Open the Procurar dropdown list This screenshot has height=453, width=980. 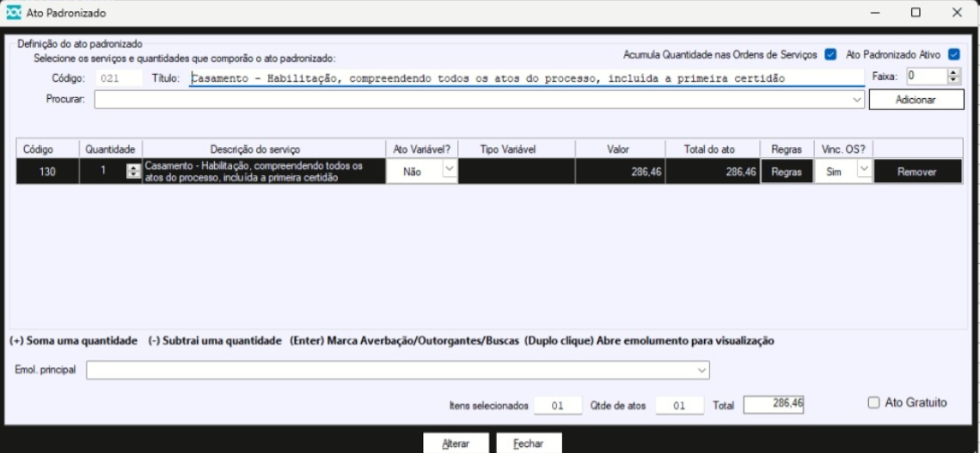pyautogui.click(x=855, y=100)
